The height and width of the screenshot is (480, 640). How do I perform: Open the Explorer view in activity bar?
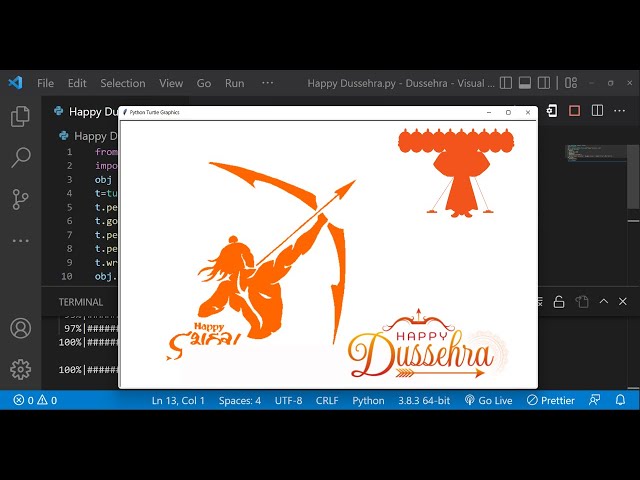(x=20, y=116)
